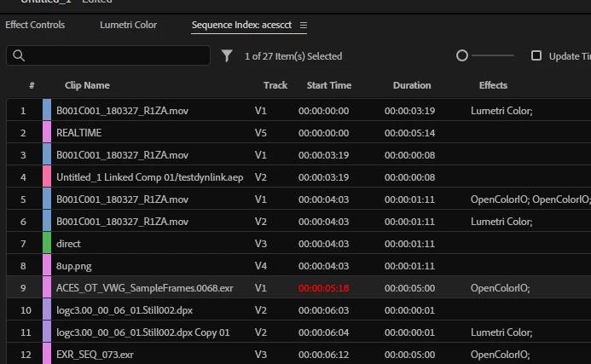Select the clip named direct
The height and width of the screenshot is (364, 591).
pos(68,244)
